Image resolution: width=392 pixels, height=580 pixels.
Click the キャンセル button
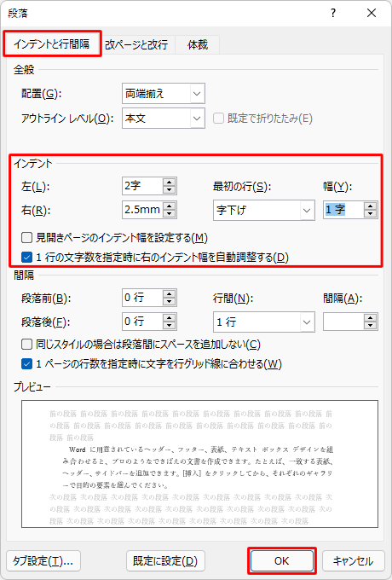[354, 561]
